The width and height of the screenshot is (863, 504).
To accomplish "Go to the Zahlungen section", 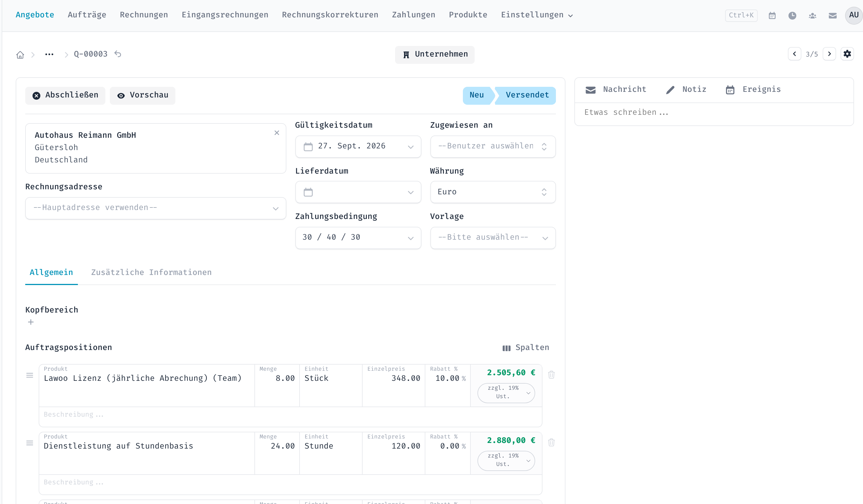I will click(x=414, y=15).
